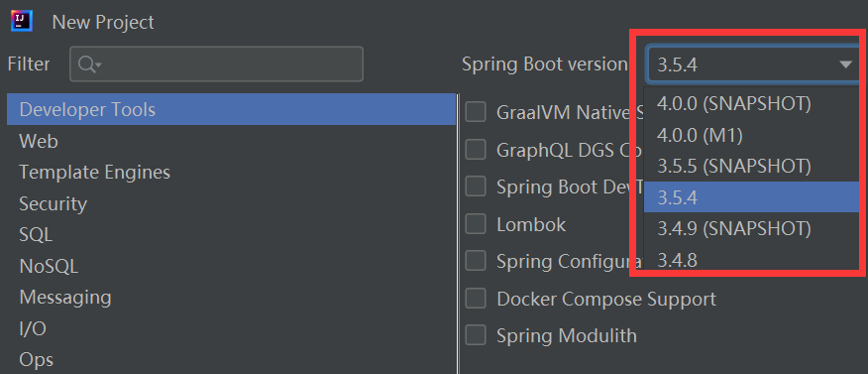Select the Security category
Viewport: 868px width, 374px height.
point(232,203)
